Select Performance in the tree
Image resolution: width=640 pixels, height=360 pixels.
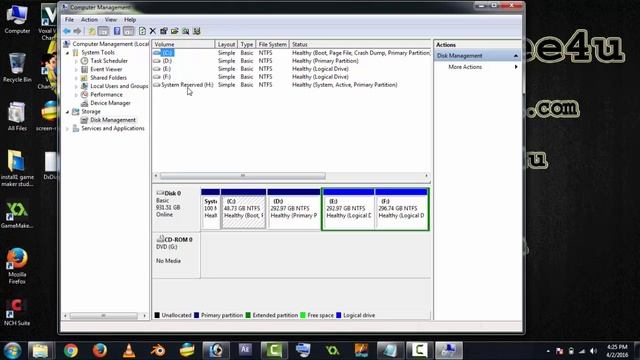click(x=106, y=95)
